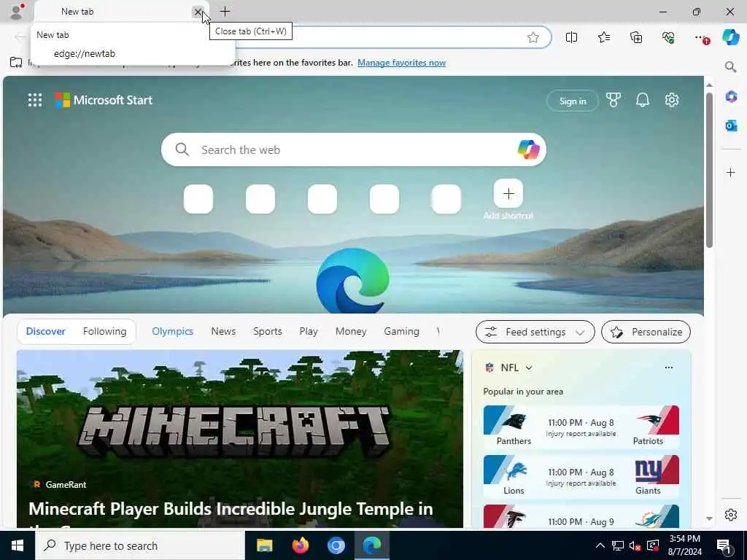Click the Microsoft Start logo
Screen dimensions: 747x560
pyautogui.click(x=104, y=100)
